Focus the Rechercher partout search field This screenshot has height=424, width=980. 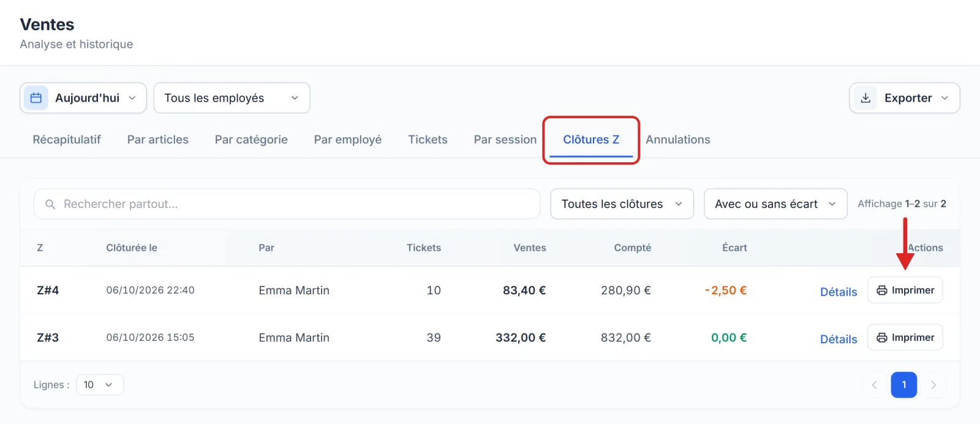pyautogui.click(x=287, y=204)
